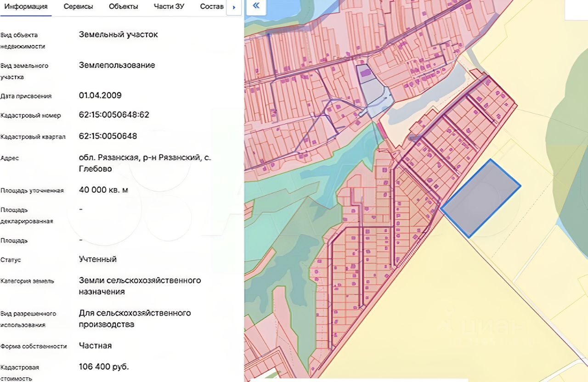The width and height of the screenshot is (588, 382).
Task: Click the tabs scroll-right arrow
Action: pos(234,7)
